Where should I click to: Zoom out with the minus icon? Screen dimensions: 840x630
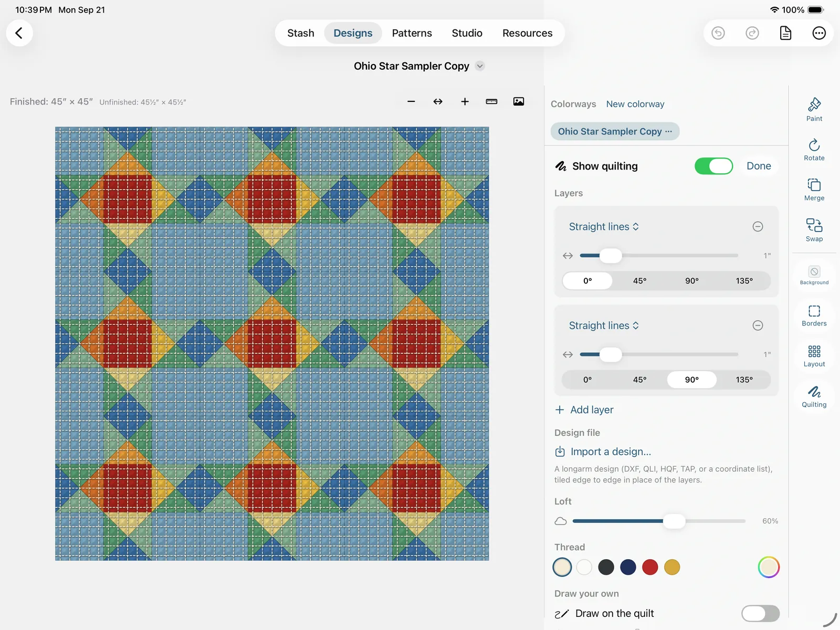click(x=411, y=101)
